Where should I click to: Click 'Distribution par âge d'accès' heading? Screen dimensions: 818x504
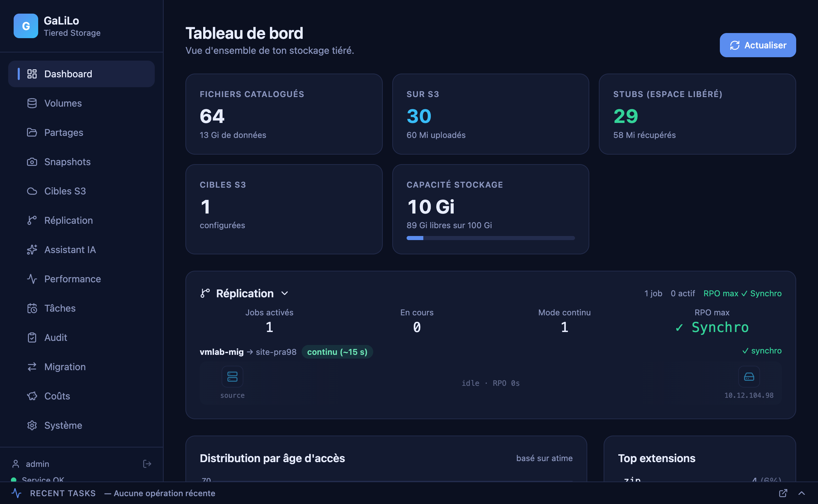coord(272,458)
